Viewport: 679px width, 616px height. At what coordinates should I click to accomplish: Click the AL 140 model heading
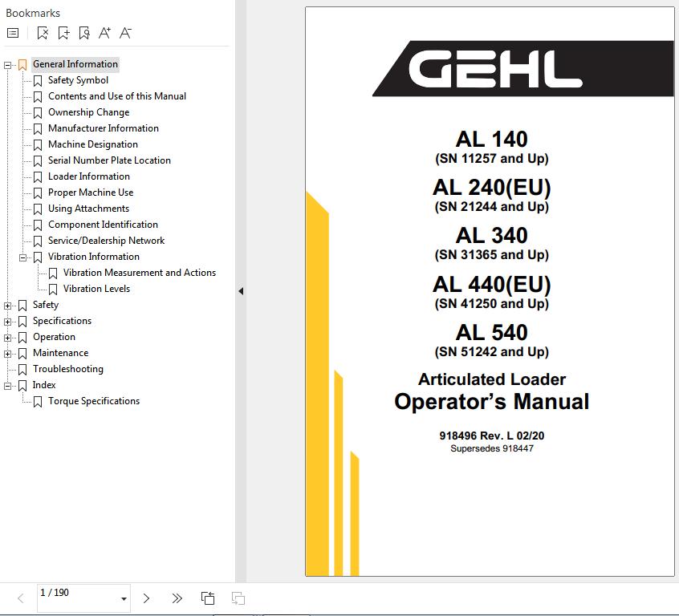pyautogui.click(x=491, y=139)
